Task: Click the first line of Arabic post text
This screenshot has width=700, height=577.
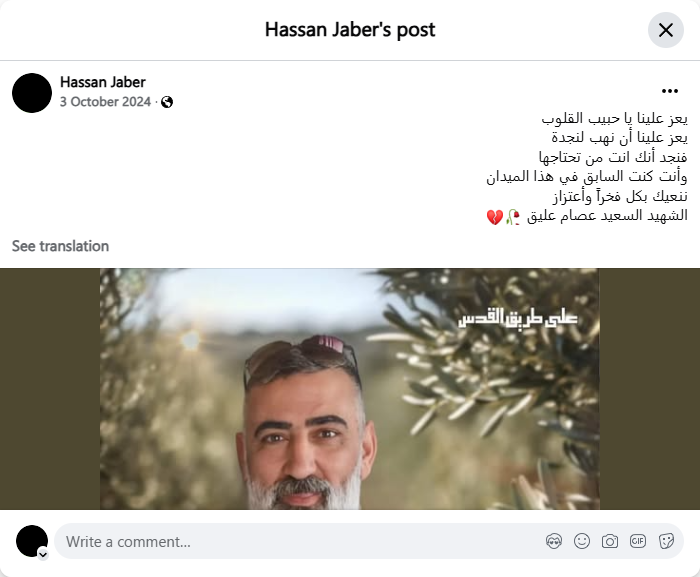Action: (614, 119)
